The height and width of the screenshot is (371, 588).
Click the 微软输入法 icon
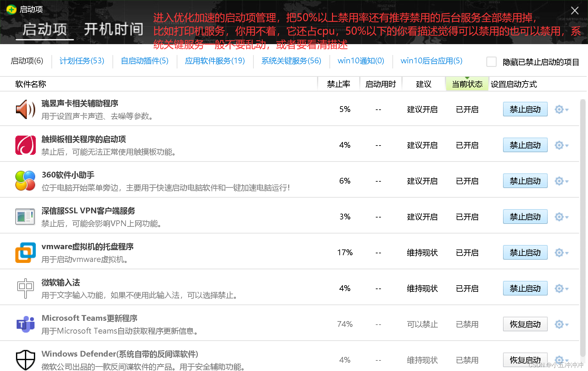coord(26,288)
